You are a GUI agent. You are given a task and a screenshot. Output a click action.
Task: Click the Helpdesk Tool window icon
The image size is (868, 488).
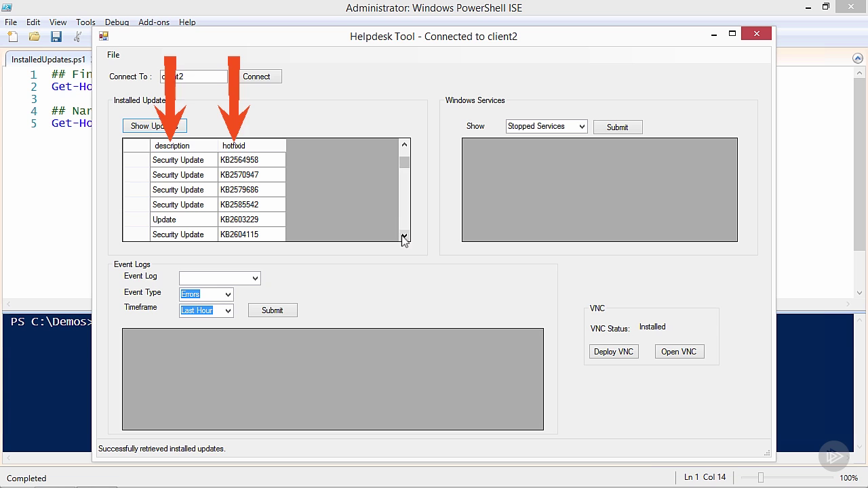[x=104, y=36]
